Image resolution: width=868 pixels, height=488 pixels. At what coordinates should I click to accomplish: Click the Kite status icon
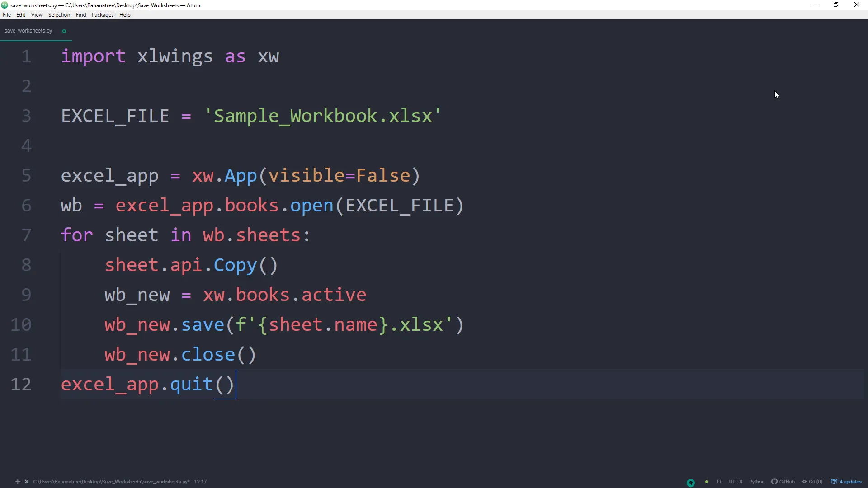(690, 482)
